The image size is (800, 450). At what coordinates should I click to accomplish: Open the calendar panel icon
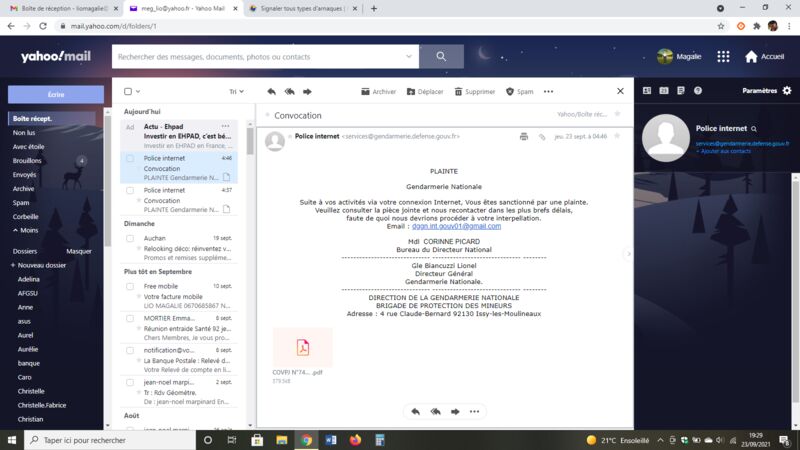pos(664,91)
